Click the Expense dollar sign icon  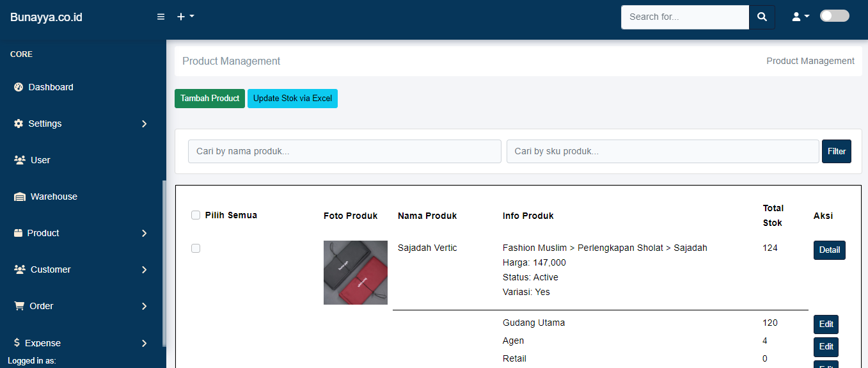point(17,343)
